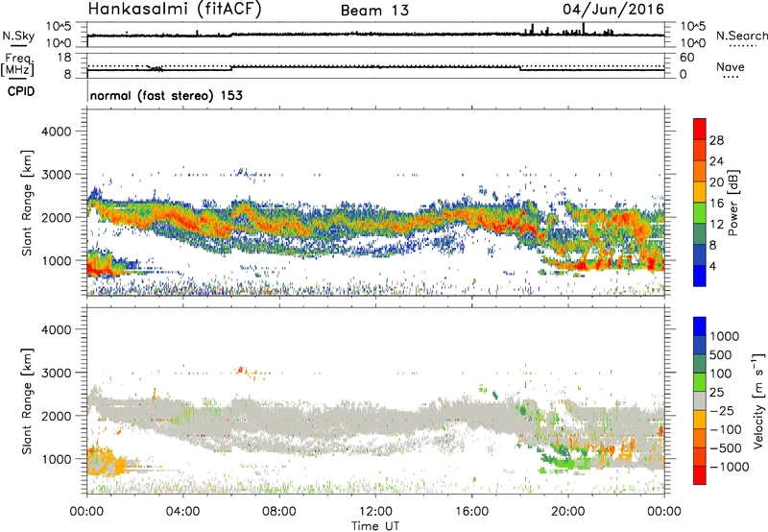Screen dimensions: 768x532
Task: Click the '-25' velocity colorbar tick
Action: [722, 410]
